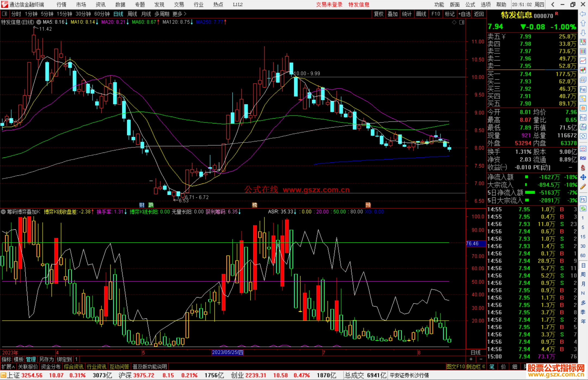The height and width of the screenshot is (380, 588).
Task: Click the blue left-arrow back icon
Action: pyautogui.click(x=583, y=14)
